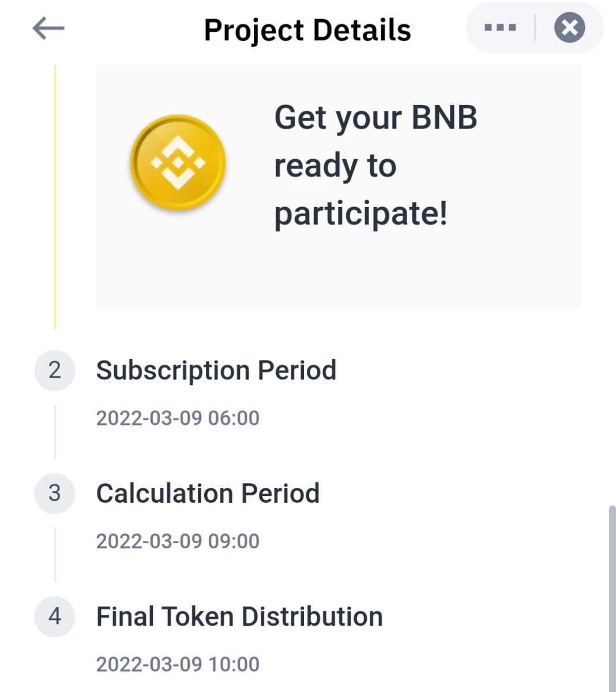Tap the gold BNB coin icon

178,163
